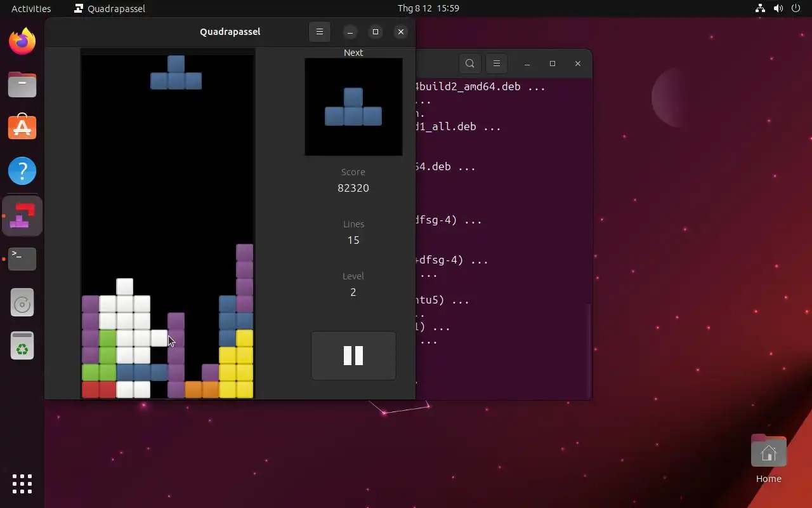Image resolution: width=812 pixels, height=508 pixels.
Task: Open the Help icon in the dock
Action: click(x=22, y=171)
